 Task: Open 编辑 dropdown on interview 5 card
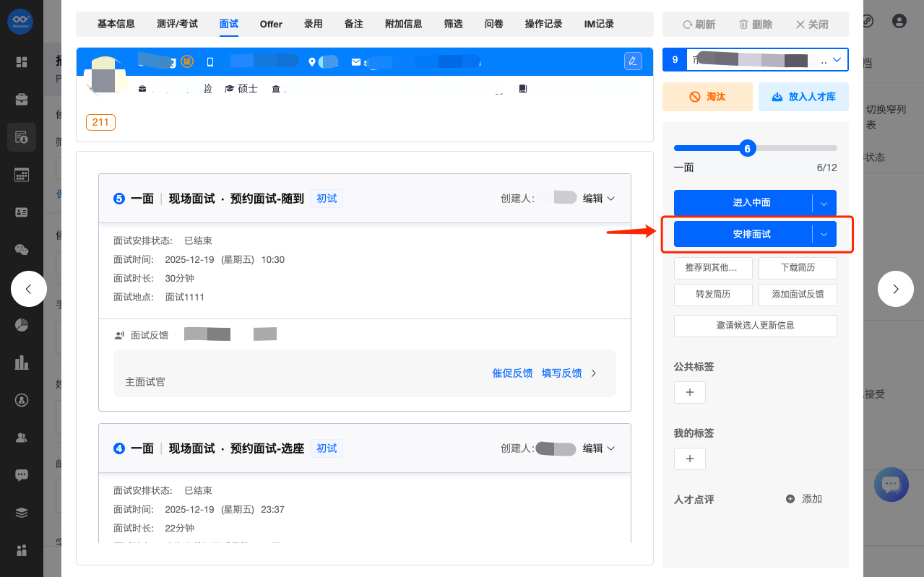[x=599, y=199]
